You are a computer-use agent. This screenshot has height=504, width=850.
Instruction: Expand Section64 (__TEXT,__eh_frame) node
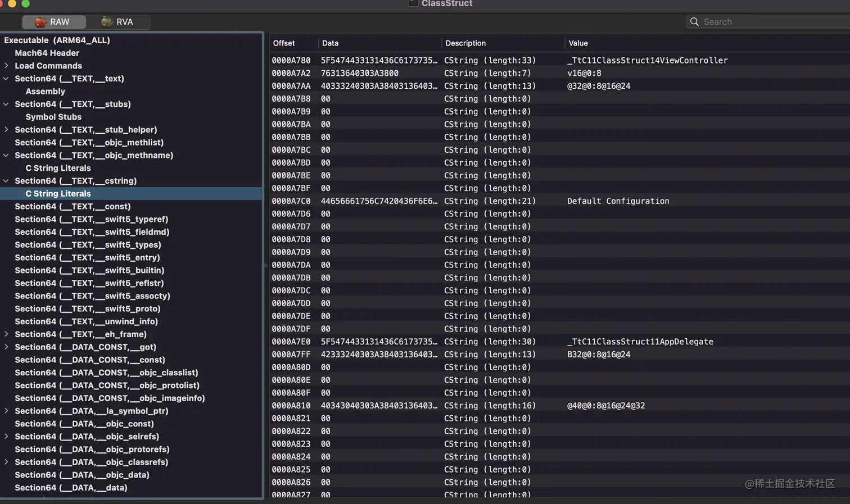pyautogui.click(x=6, y=334)
